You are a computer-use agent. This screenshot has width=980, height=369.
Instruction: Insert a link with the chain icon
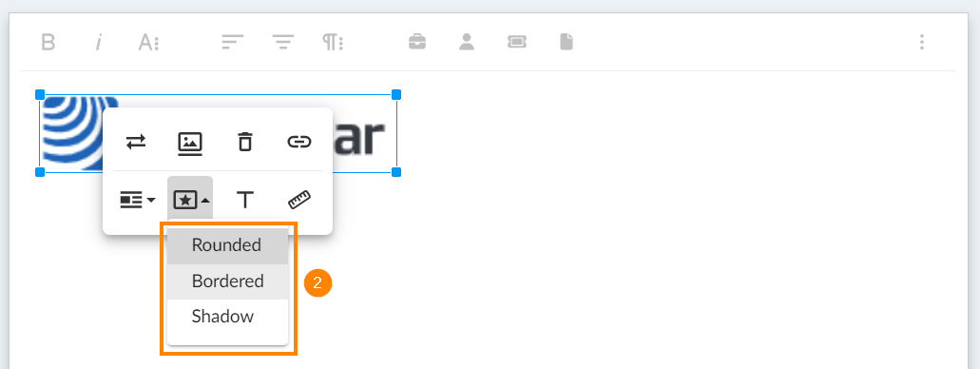point(299,142)
